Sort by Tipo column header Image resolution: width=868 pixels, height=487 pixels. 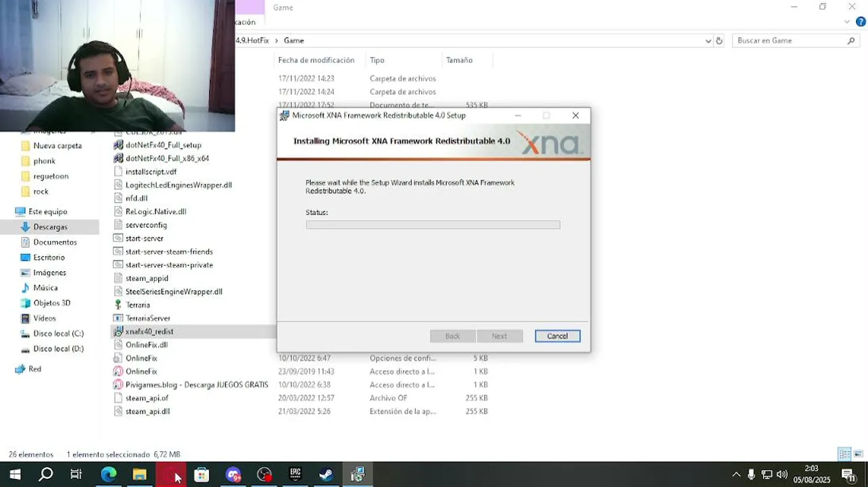click(x=377, y=60)
